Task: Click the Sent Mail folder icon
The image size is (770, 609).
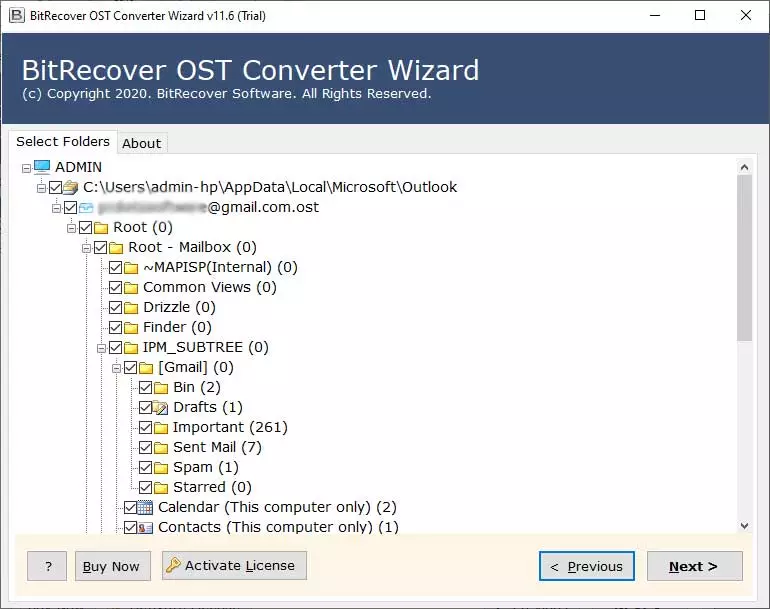Action: click(161, 448)
